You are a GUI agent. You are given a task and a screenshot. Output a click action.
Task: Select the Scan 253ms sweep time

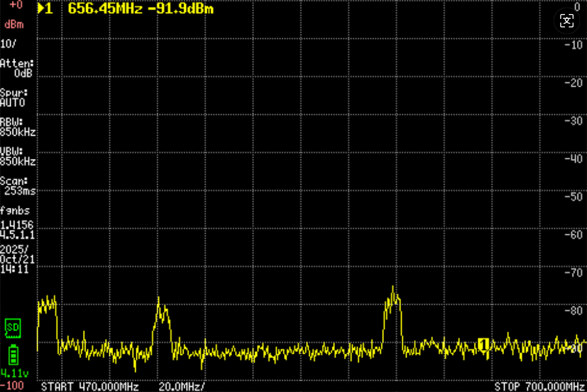pos(18,185)
